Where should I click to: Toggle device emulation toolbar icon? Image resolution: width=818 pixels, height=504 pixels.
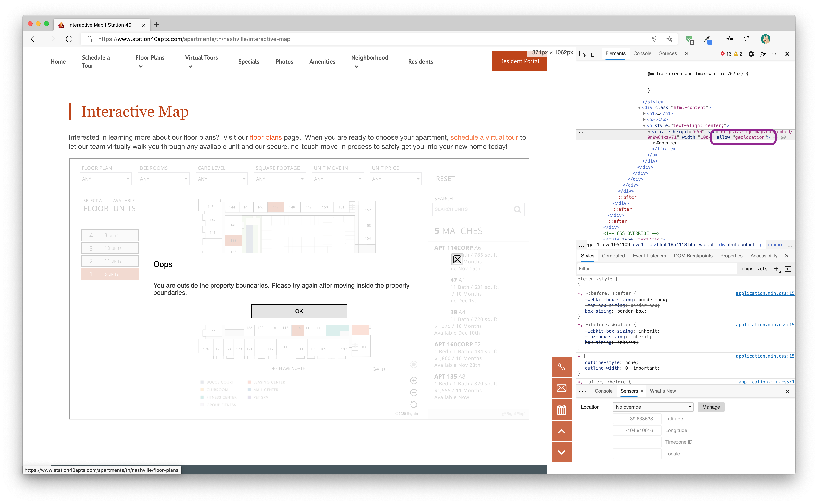(x=594, y=54)
